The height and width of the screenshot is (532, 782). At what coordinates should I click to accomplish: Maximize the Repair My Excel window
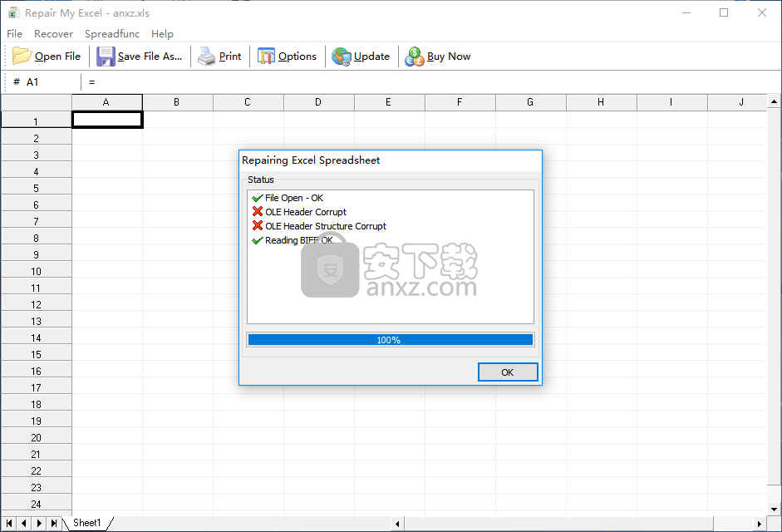tap(724, 13)
